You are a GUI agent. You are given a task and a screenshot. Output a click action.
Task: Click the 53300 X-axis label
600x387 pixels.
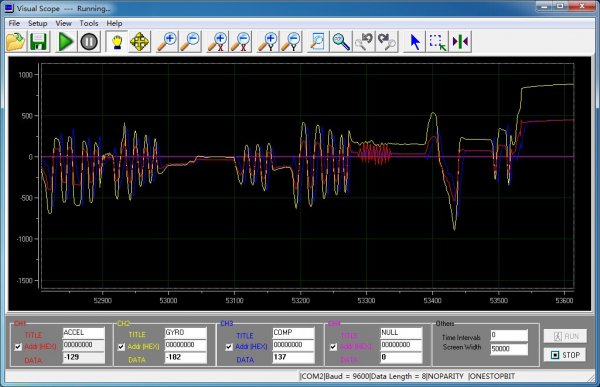367,301
